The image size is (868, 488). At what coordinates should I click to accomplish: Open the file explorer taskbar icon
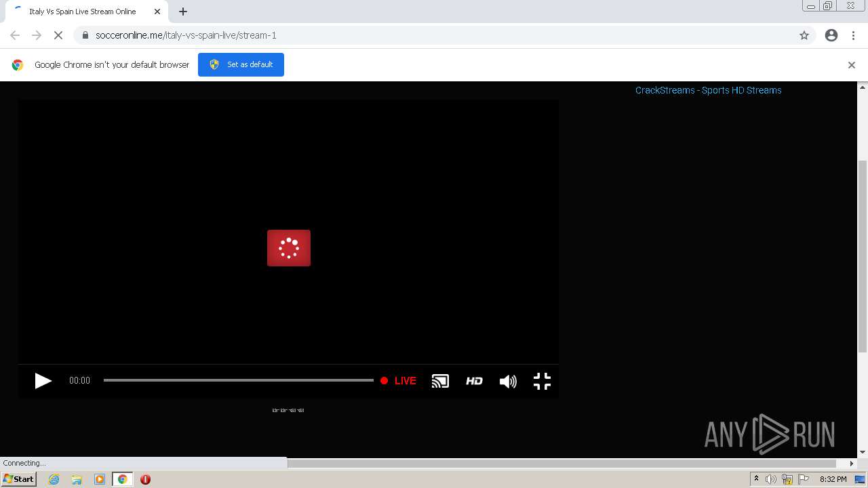77,479
